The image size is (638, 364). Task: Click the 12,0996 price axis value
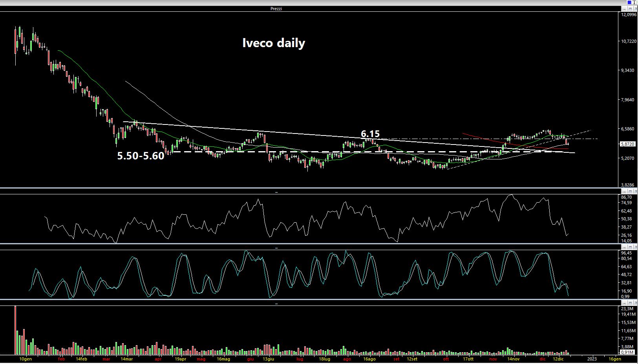[629, 15]
